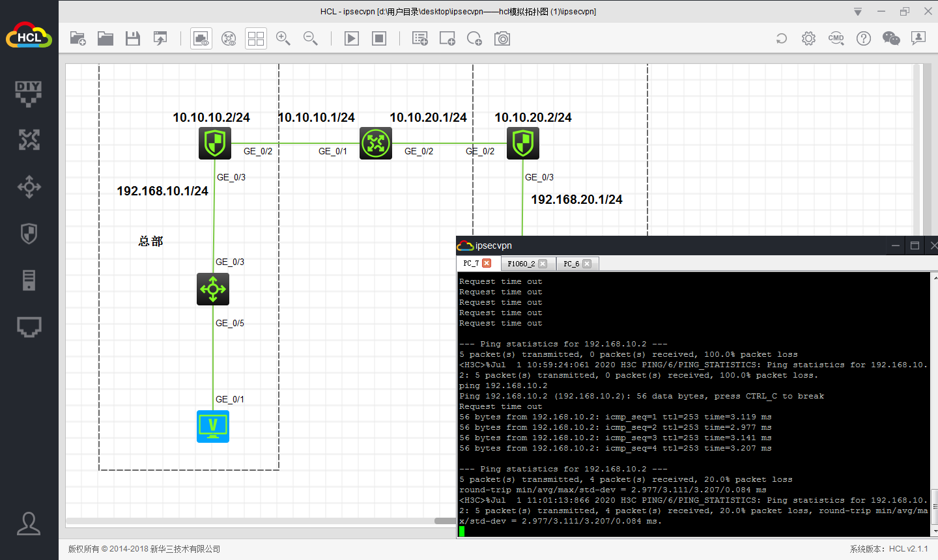This screenshot has height=560, width=938.
Task: Zoom in on the topology canvas
Action: 283,39
